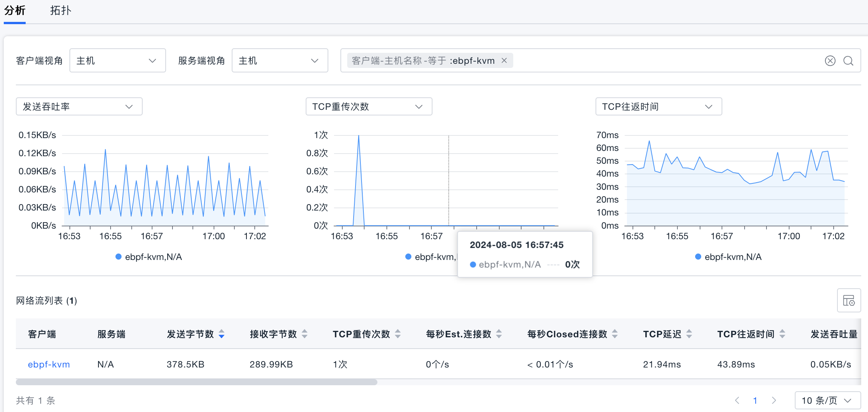Remove the ebpf-kvm filter tag

504,60
